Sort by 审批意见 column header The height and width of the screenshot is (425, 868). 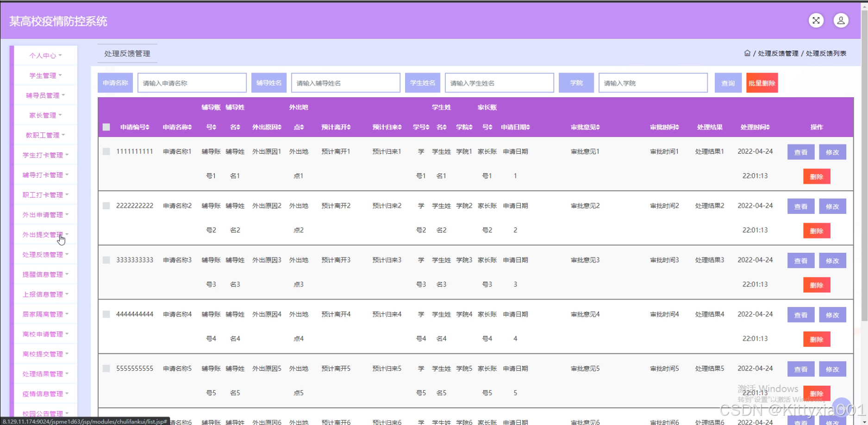(585, 127)
